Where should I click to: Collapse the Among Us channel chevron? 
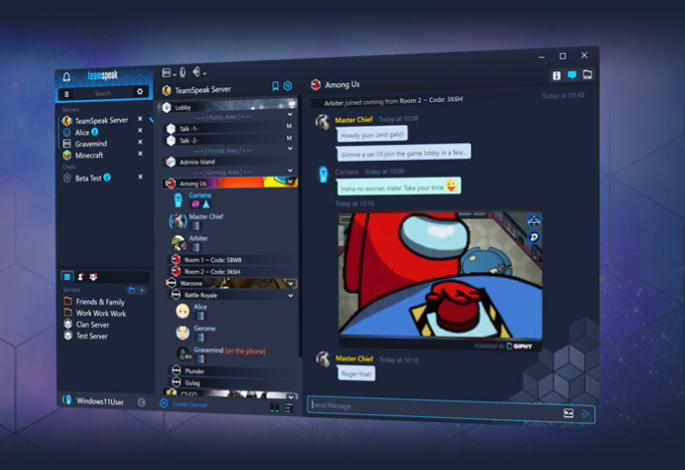(291, 180)
